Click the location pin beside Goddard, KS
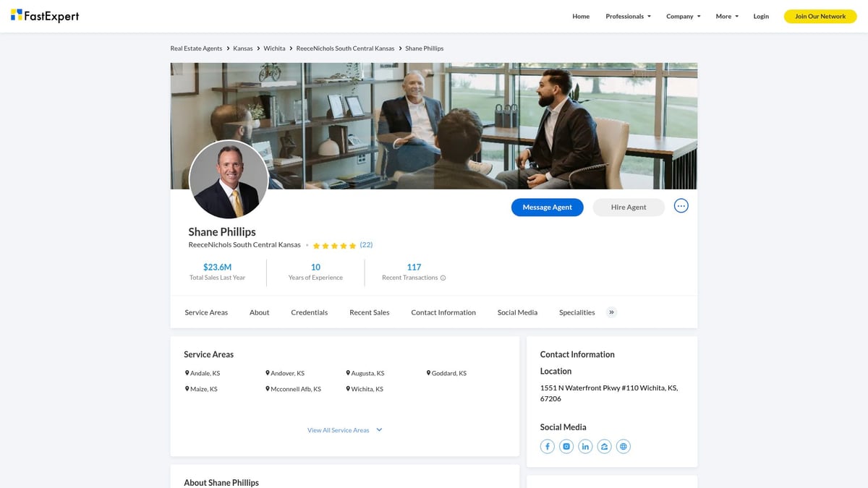 (x=428, y=373)
